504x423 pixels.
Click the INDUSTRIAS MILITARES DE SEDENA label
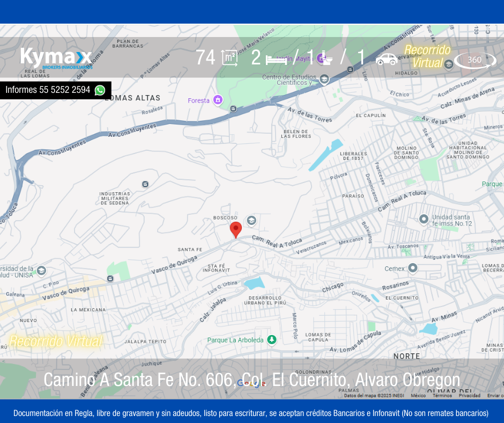115,198
